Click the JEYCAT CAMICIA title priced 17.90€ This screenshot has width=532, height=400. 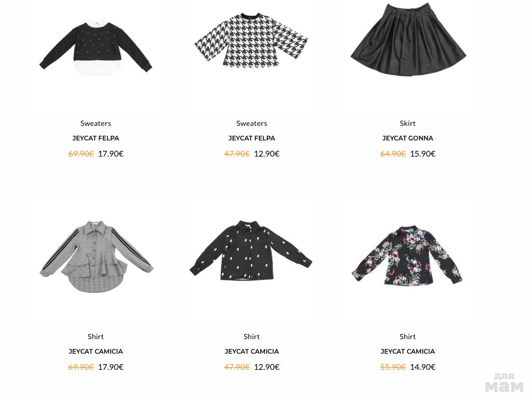[96, 352]
